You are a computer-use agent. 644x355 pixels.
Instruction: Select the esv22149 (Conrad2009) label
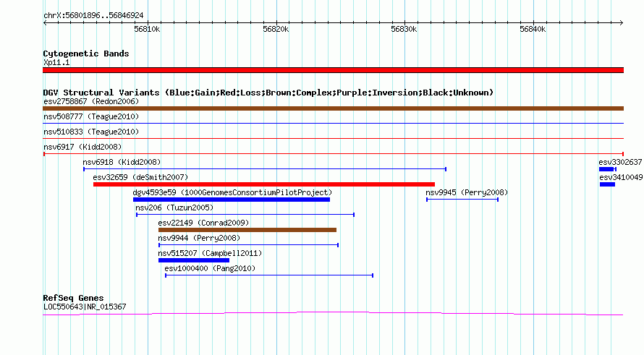(x=204, y=223)
